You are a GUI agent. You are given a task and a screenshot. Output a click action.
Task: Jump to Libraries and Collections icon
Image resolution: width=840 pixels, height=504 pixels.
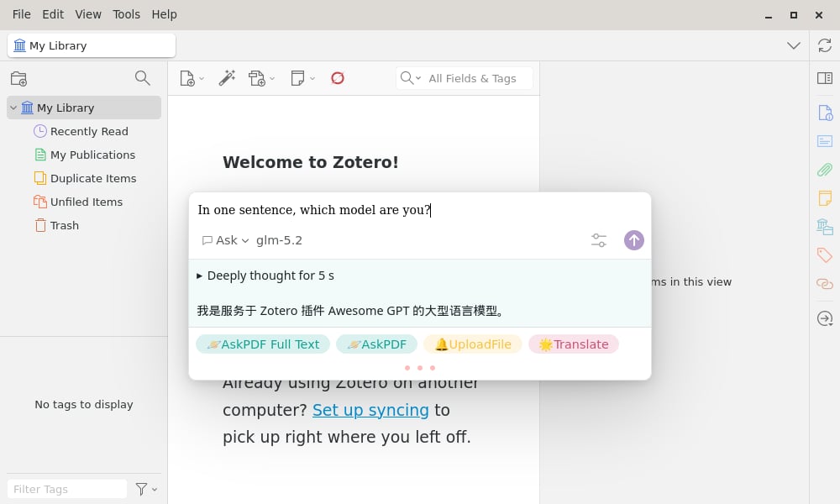[x=825, y=227]
